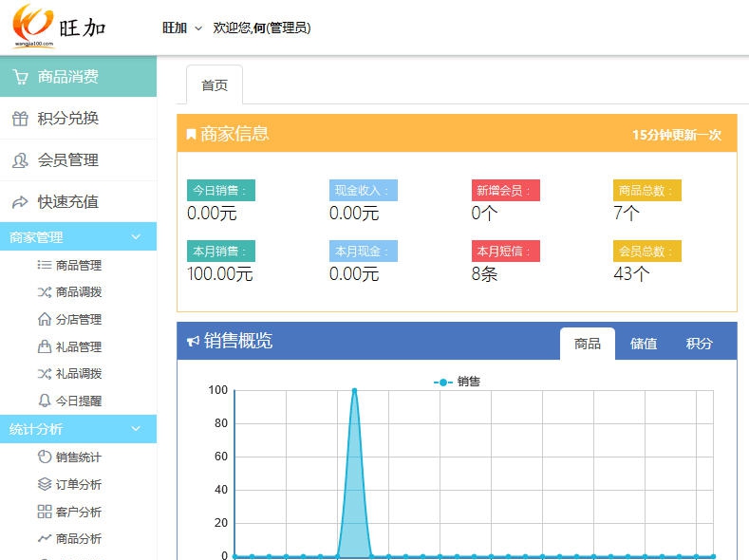Click the 现金收入 blue label

pyautogui.click(x=363, y=190)
